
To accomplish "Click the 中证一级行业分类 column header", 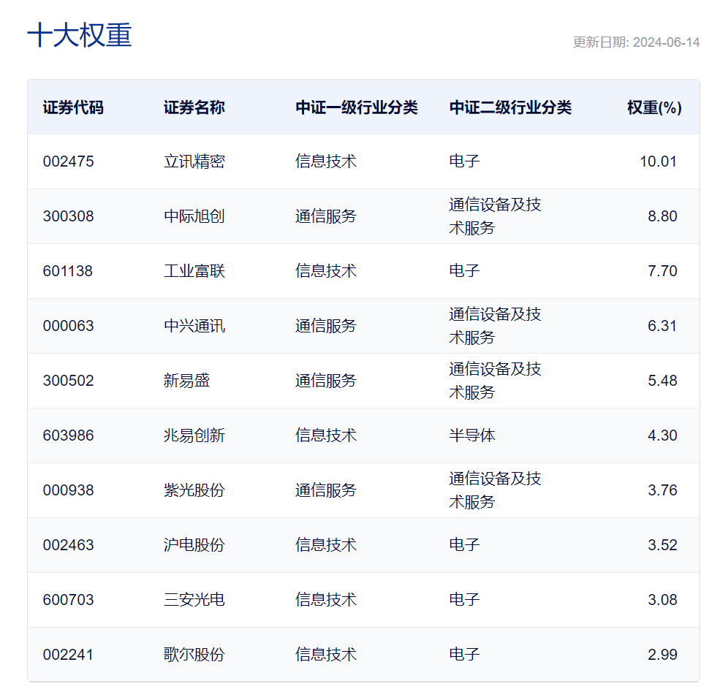I will pos(357,107).
